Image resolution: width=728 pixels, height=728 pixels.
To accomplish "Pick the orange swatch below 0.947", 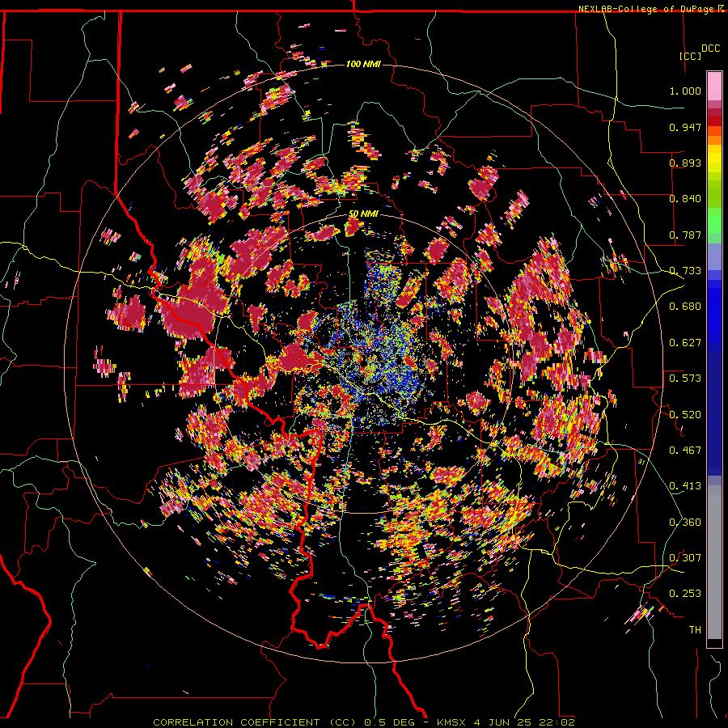I will 714,140.
